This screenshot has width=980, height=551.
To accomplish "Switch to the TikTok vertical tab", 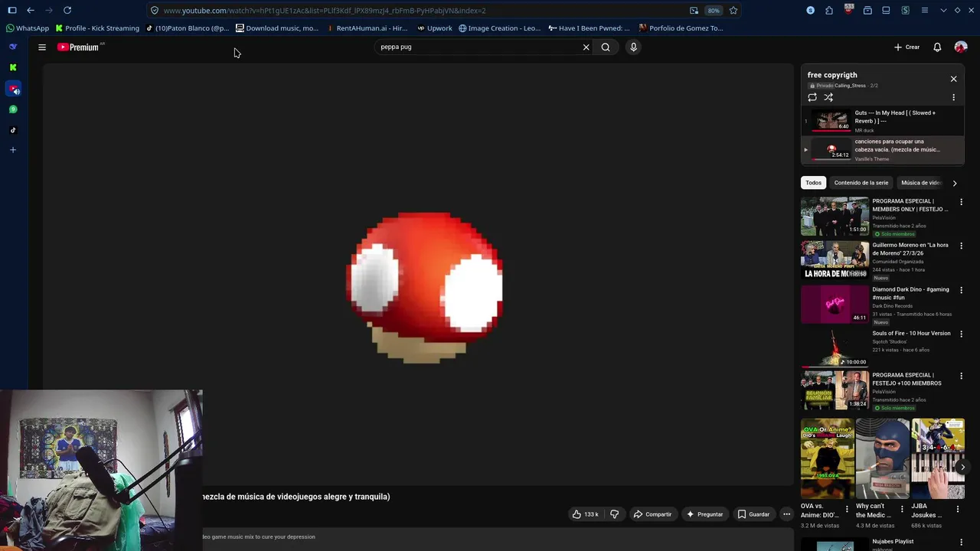I will pos(13,130).
